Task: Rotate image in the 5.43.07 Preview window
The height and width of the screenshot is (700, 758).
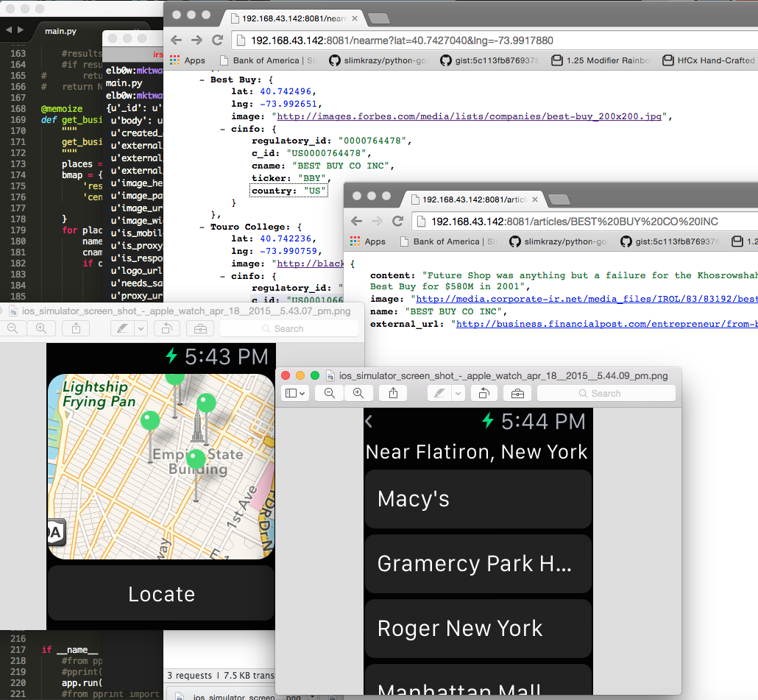Action: 167,329
